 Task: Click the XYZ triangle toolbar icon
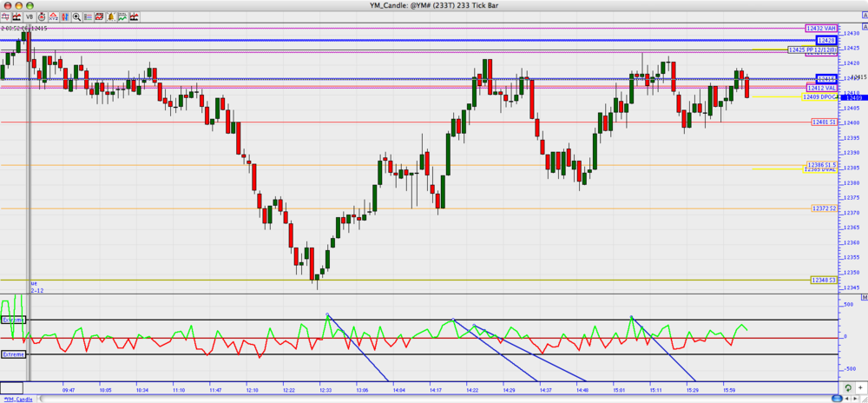coord(53,17)
